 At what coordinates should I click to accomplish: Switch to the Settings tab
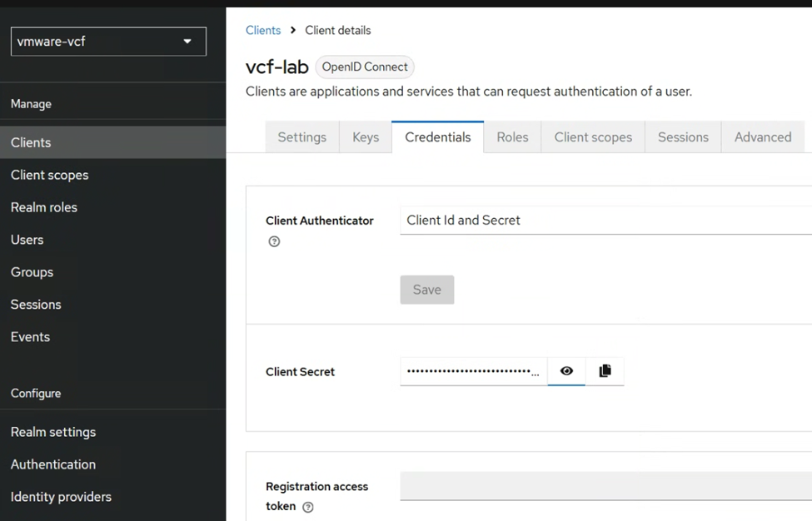301,137
